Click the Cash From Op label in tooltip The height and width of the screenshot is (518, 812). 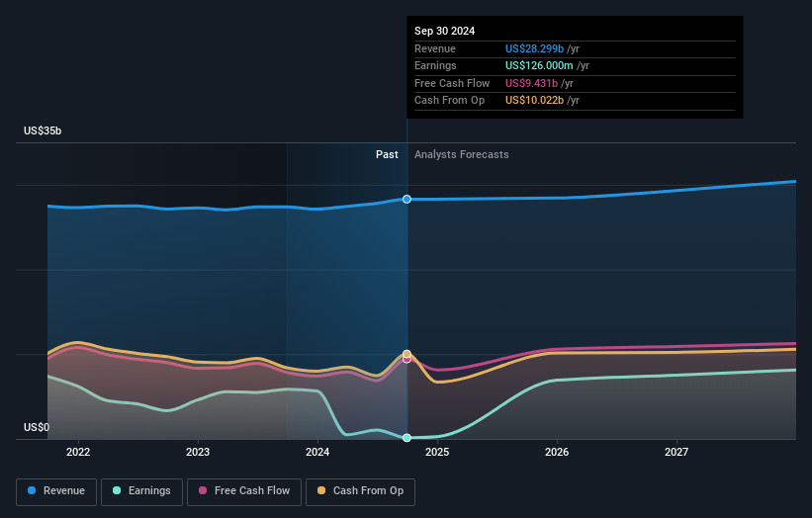449,101
